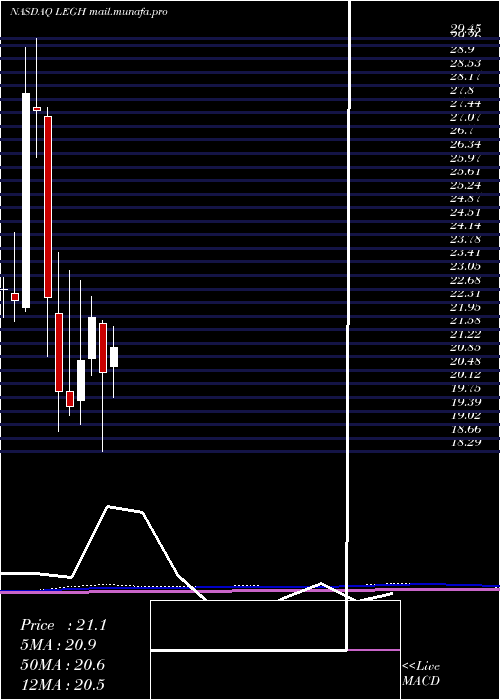This screenshot has width=500, height=700.
Task: Click the 27.07 price axis label
Action: (x=465, y=117)
